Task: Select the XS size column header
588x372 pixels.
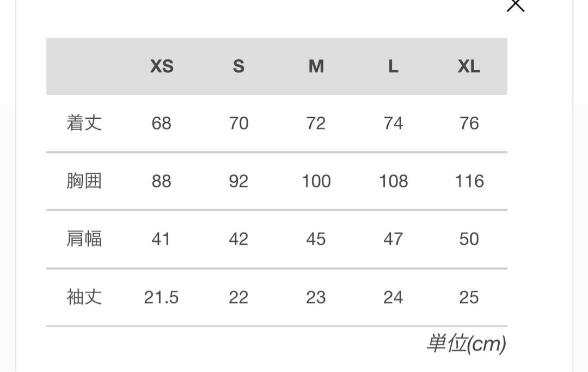Action: [x=162, y=66]
